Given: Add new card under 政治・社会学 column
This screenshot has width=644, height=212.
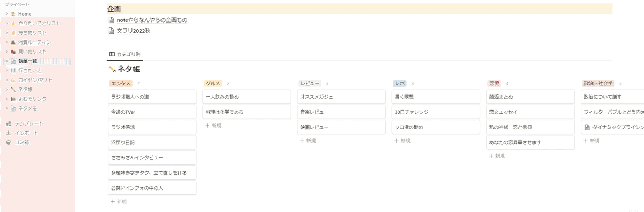Looking at the screenshot, I should click(591, 141).
